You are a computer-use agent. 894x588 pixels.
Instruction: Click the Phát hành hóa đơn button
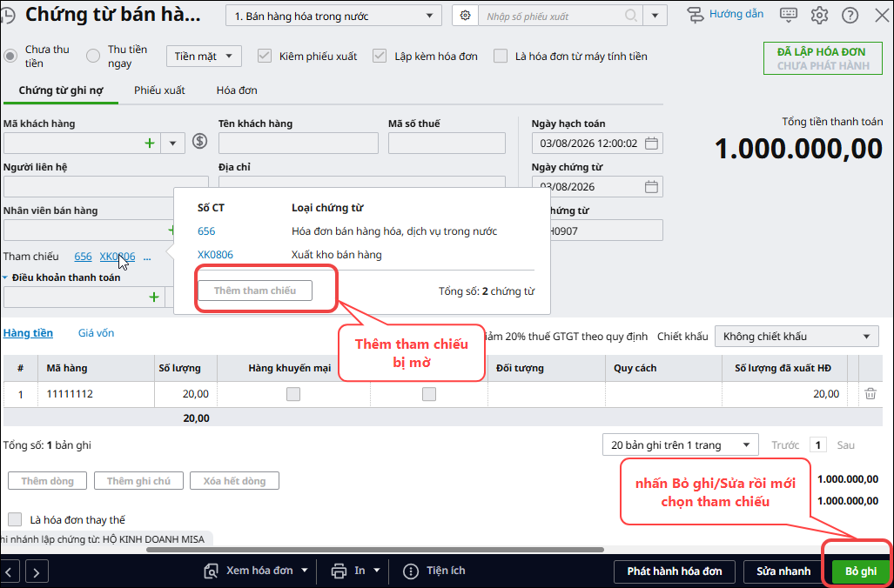tap(675, 571)
